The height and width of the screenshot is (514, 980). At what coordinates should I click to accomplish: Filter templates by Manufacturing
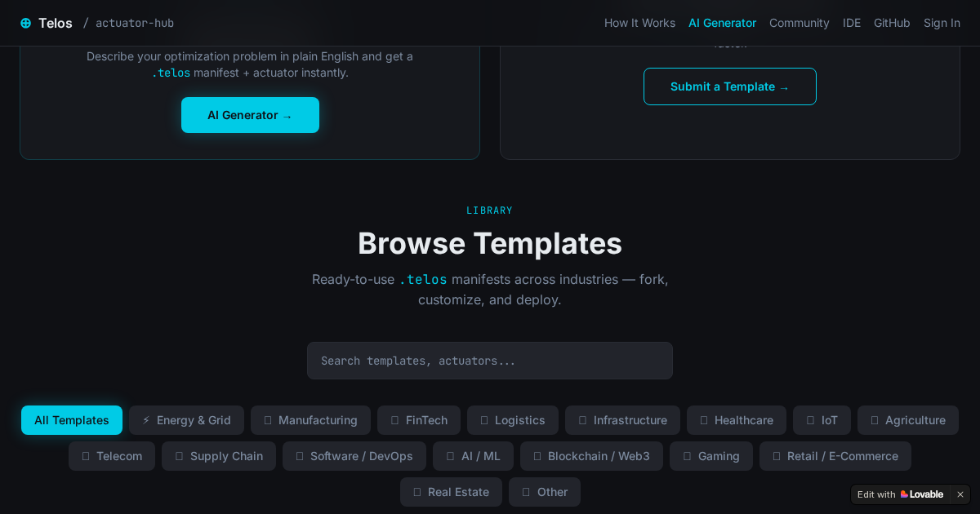coord(310,420)
